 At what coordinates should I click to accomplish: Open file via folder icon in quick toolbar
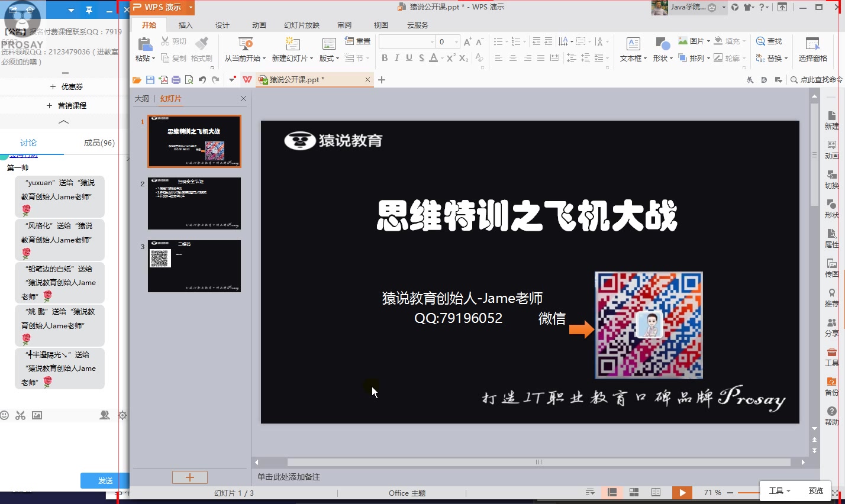[x=137, y=80]
